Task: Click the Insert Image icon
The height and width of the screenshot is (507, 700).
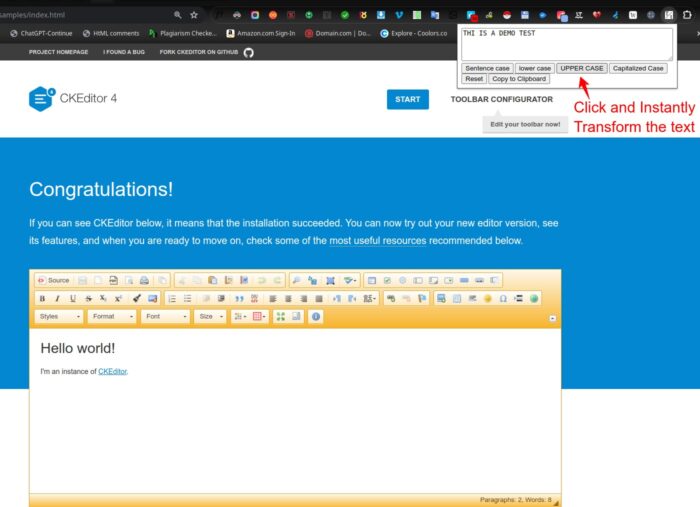Action: click(441, 299)
